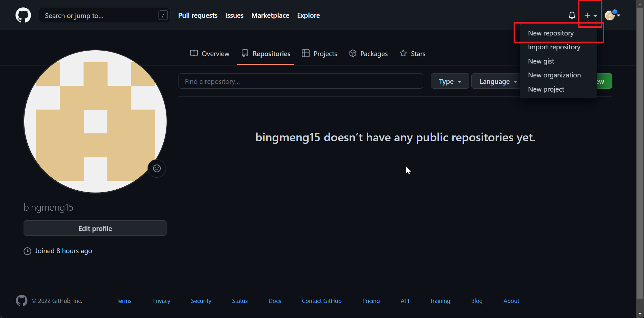
Task: Click the bingmeng15 username text
Action: (48, 207)
